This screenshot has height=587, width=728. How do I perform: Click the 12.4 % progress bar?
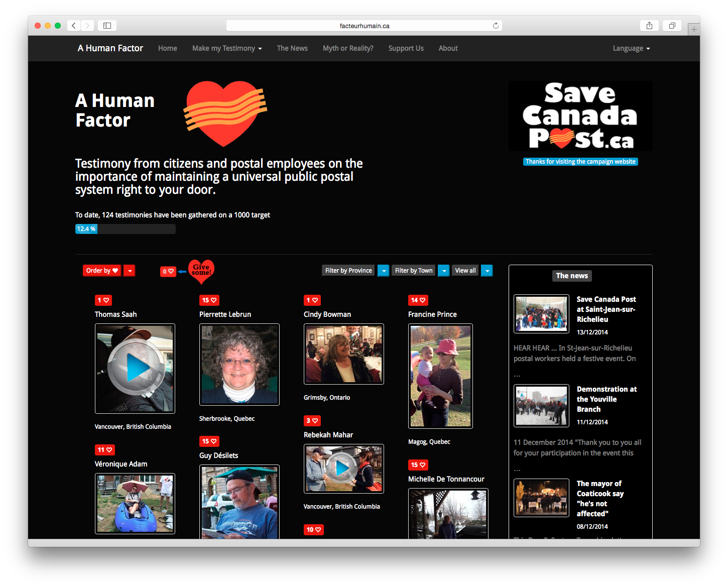tap(125, 229)
